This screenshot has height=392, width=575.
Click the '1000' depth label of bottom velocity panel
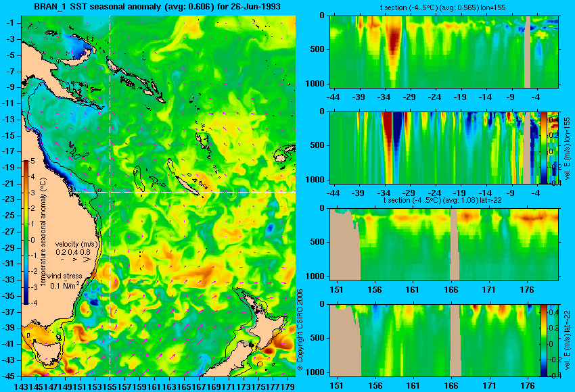click(315, 372)
